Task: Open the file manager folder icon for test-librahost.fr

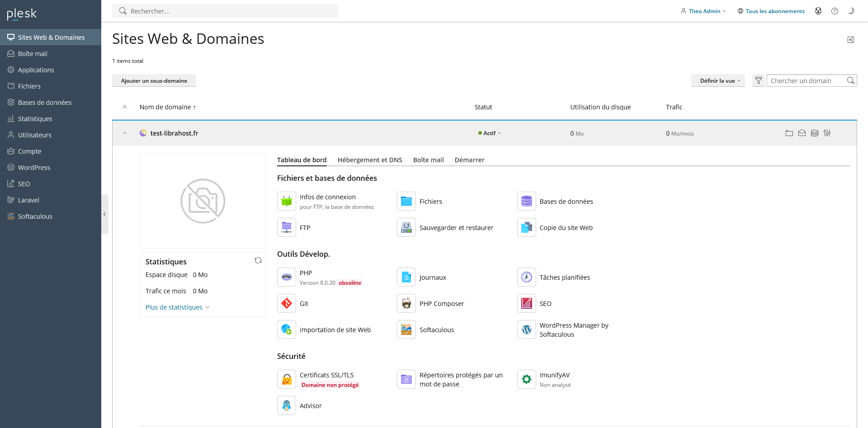Action: (x=789, y=133)
